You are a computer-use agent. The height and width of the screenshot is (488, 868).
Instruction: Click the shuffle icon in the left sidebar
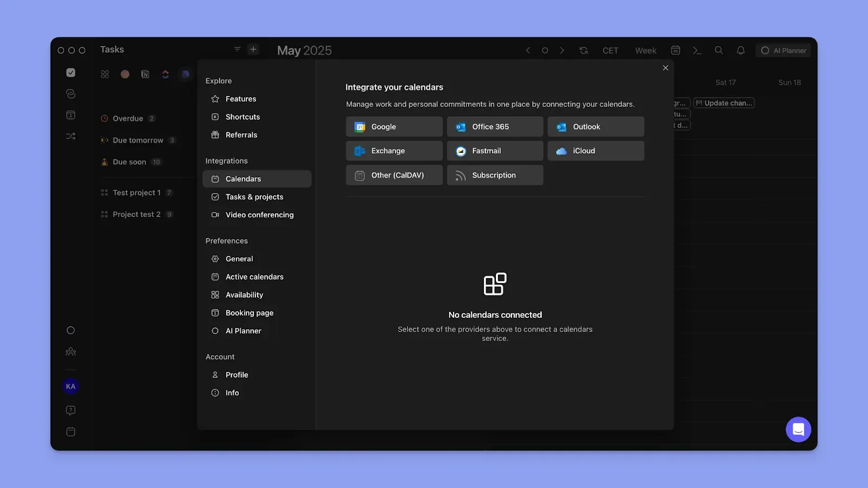pos(71,136)
